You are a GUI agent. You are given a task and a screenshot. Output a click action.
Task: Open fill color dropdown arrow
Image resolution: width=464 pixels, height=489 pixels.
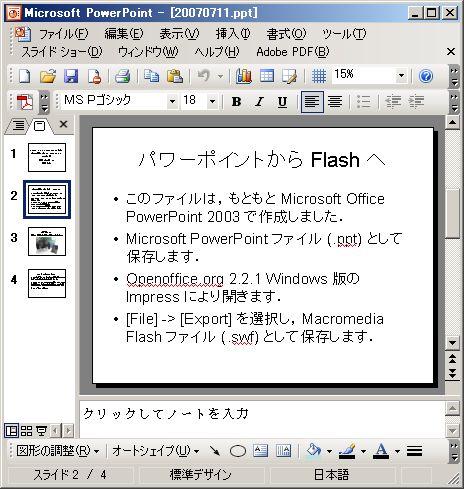pyautogui.click(x=329, y=452)
